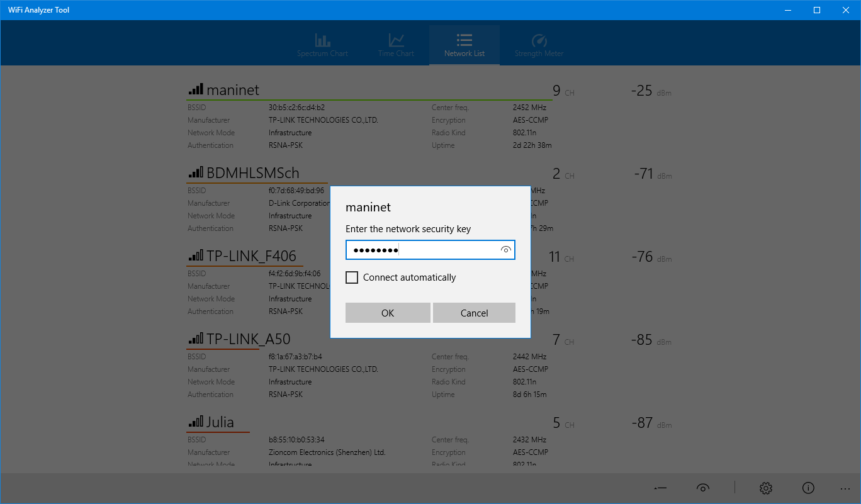Cancel the network security key dialog
This screenshot has width=861, height=504.
(x=474, y=313)
